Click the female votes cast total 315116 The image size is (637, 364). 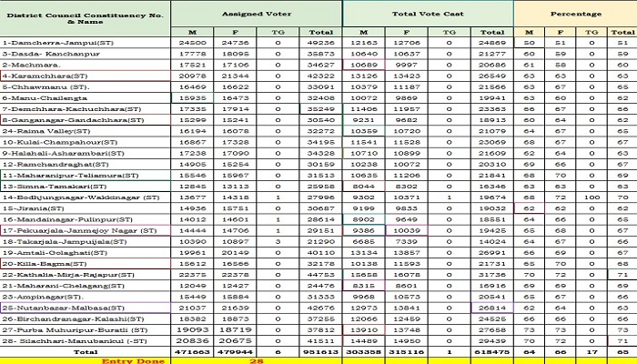pyautogui.click(x=405, y=349)
